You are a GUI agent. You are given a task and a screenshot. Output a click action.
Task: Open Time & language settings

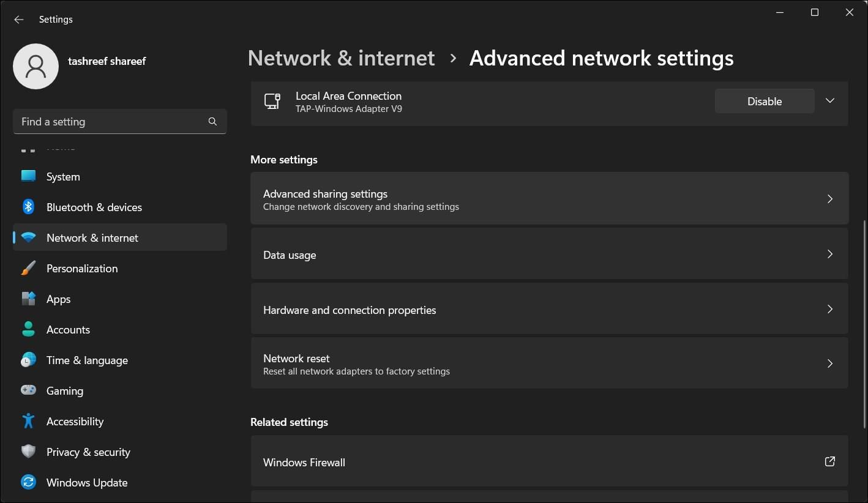87,360
